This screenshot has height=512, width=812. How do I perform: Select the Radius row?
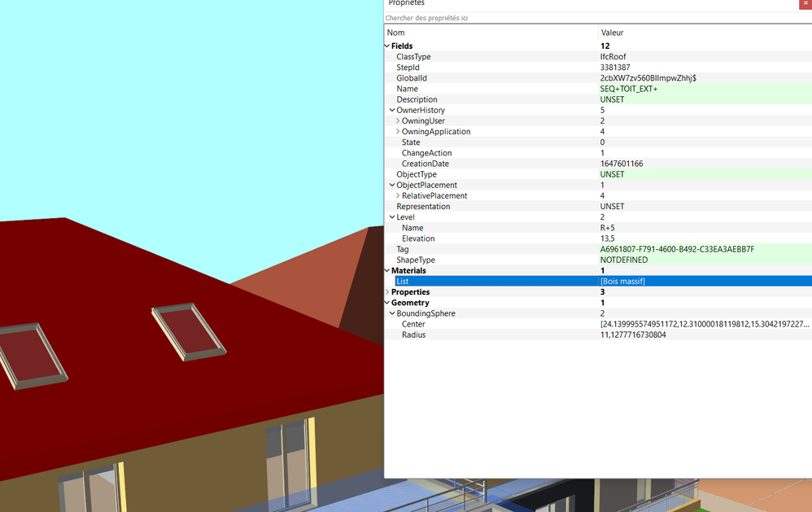click(598, 335)
